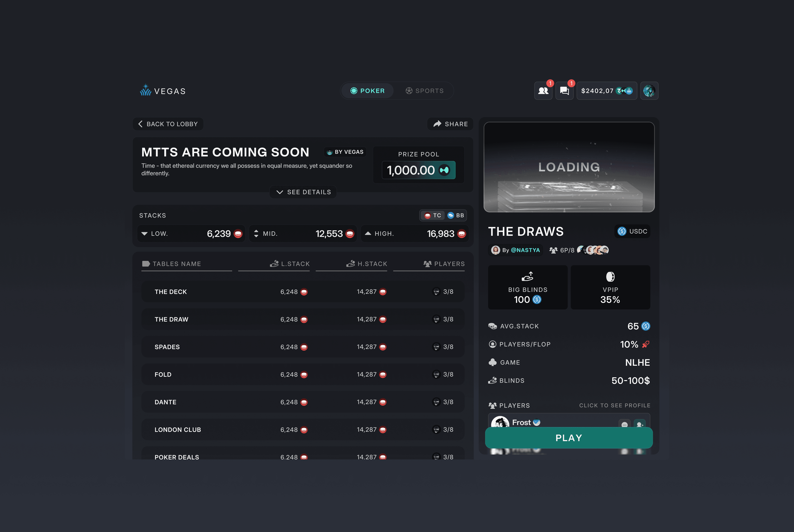Switch stacks display to BB
The height and width of the screenshot is (532, 794).
coord(456,215)
